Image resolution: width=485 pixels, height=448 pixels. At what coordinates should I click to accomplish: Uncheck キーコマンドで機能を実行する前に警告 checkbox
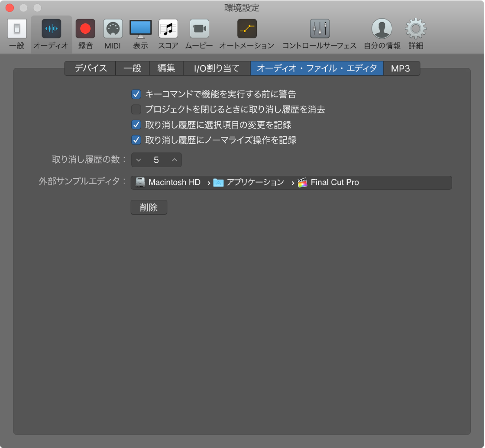pyautogui.click(x=136, y=94)
